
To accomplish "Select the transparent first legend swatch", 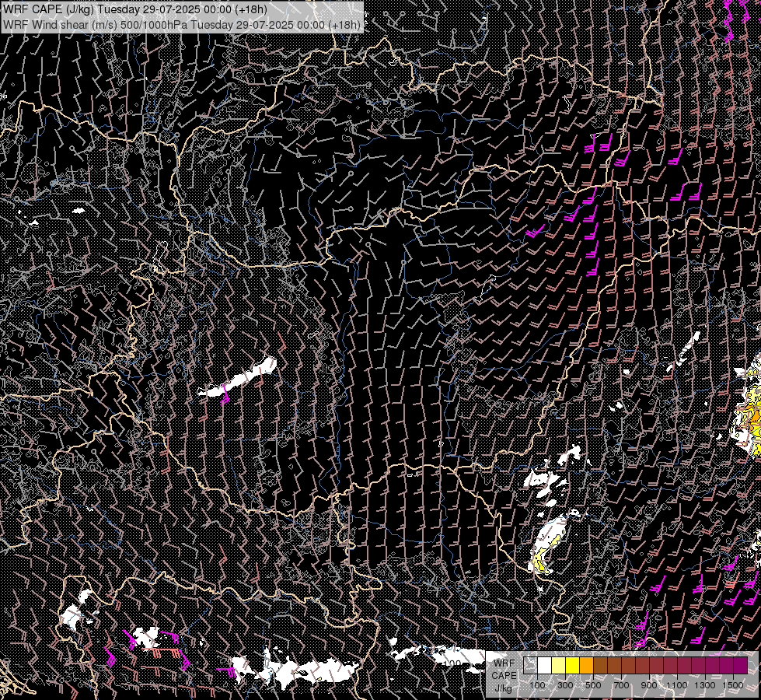I will tap(530, 665).
